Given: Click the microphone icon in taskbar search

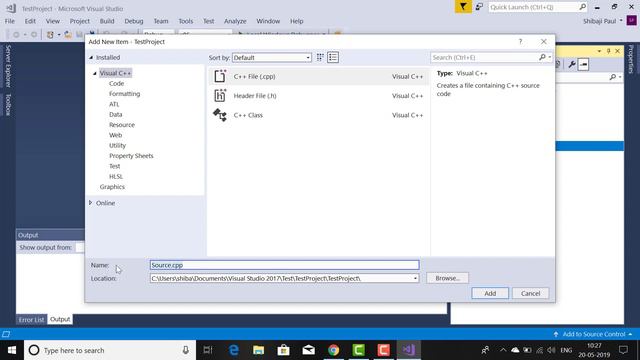Looking at the screenshot, I should (186, 350).
